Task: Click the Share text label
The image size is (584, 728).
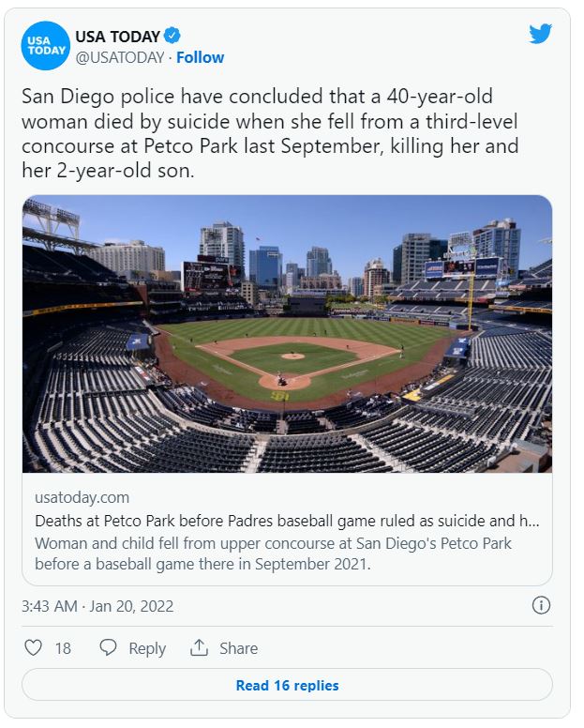Action: pyautogui.click(x=238, y=648)
